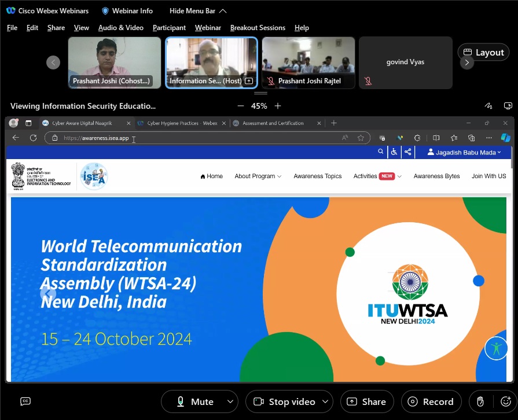Select govind Vyas participant tile
Viewport: 518px width, 420px height.
pos(405,62)
